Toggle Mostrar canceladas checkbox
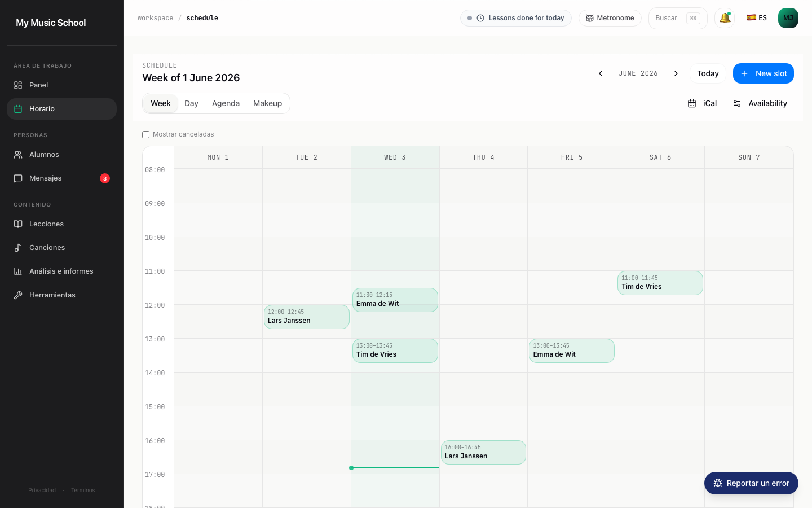The image size is (812, 508). [145, 134]
